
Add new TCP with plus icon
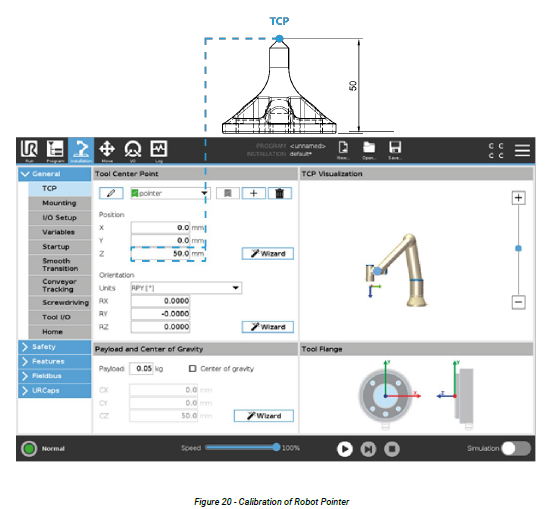click(x=254, y=193)
